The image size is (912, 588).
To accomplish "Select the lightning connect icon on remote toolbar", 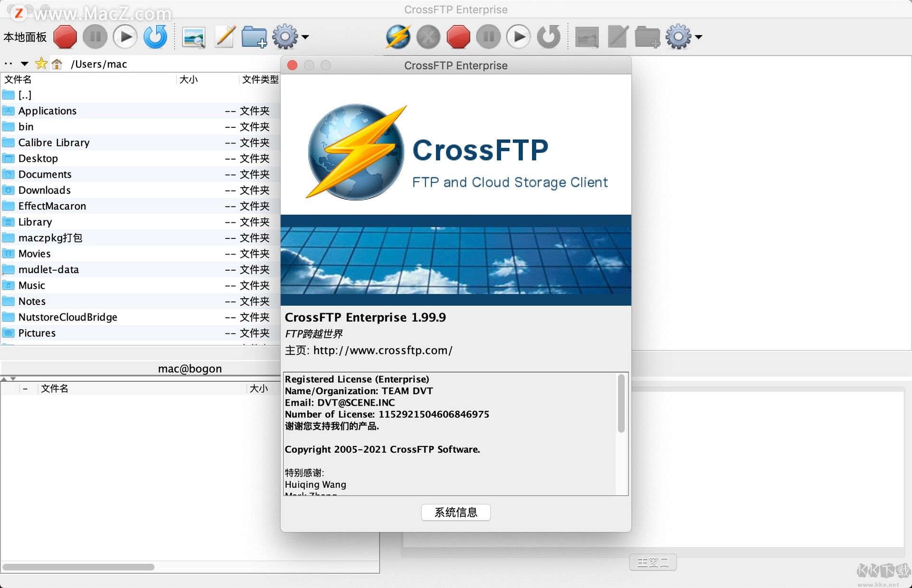I will [x=398, y=36].
